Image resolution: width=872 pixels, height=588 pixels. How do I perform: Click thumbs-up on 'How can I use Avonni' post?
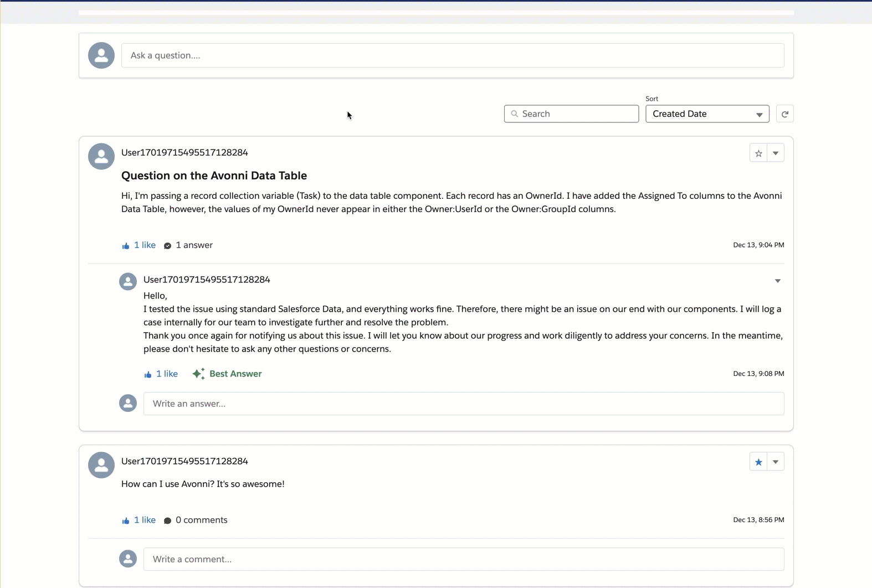click(x=139, y=520)
